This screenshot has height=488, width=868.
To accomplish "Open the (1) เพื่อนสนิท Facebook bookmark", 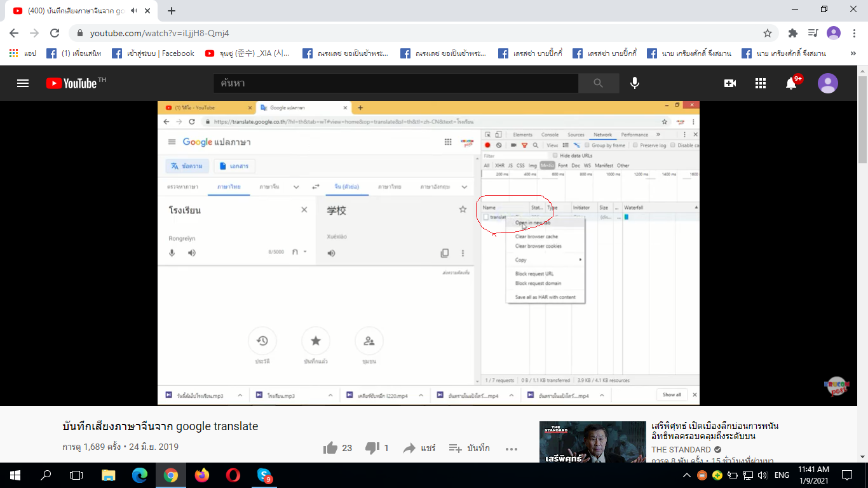I will click(x=74, y=53).
